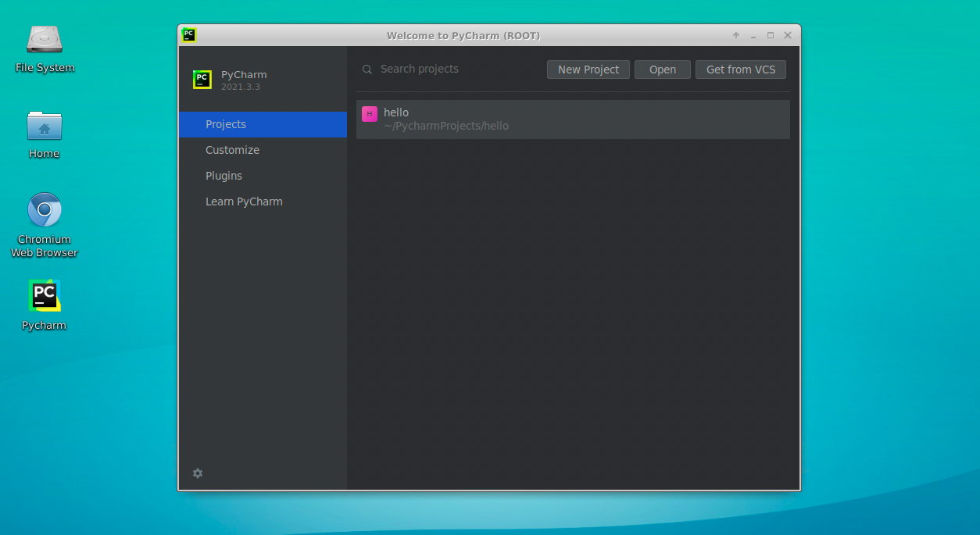Switch to the Customize tab

pyautogui.click(x=263, y=150)
